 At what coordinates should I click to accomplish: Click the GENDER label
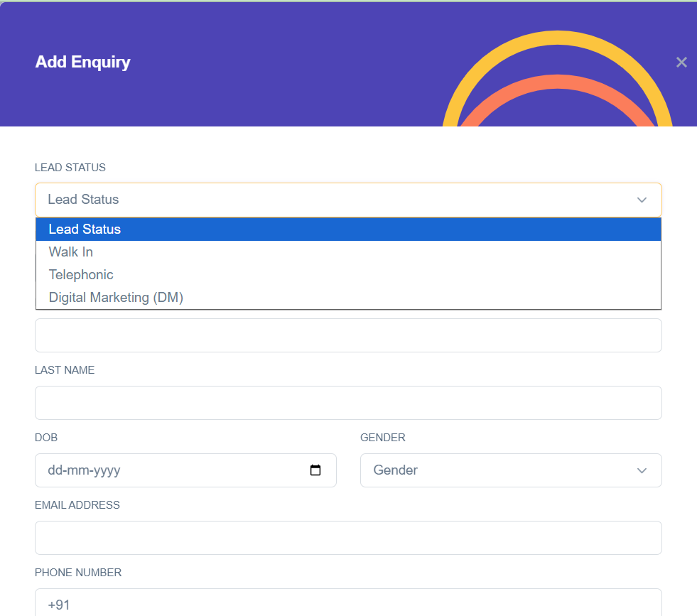pos(383,438)
